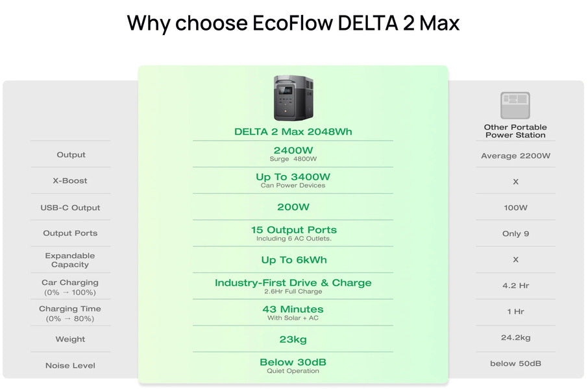Select the "Up To 6kWh" capacity value
Image resolution: width=588 pixels, height=391 pixels.
coord(293,260)
